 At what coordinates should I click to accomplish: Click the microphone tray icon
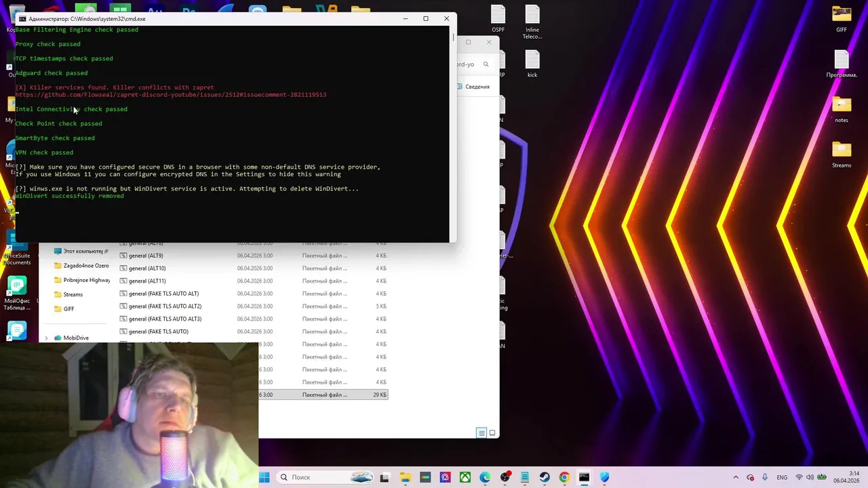(x=765, y=477)
